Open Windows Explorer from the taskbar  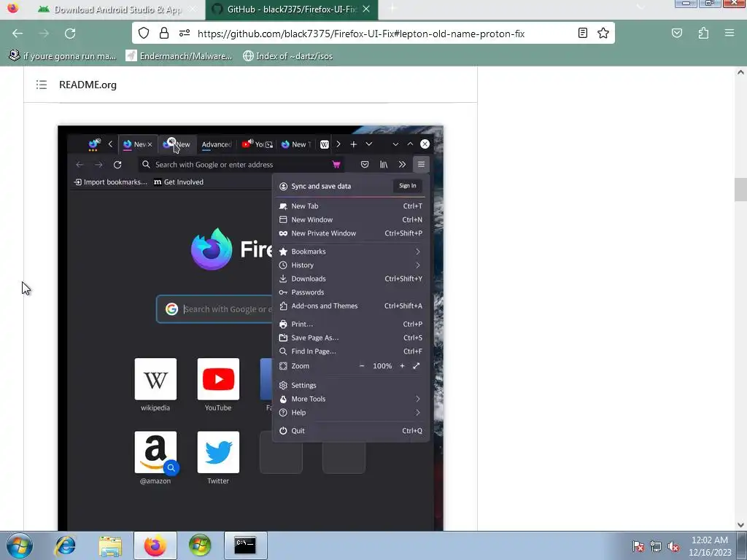pos(110,545)
